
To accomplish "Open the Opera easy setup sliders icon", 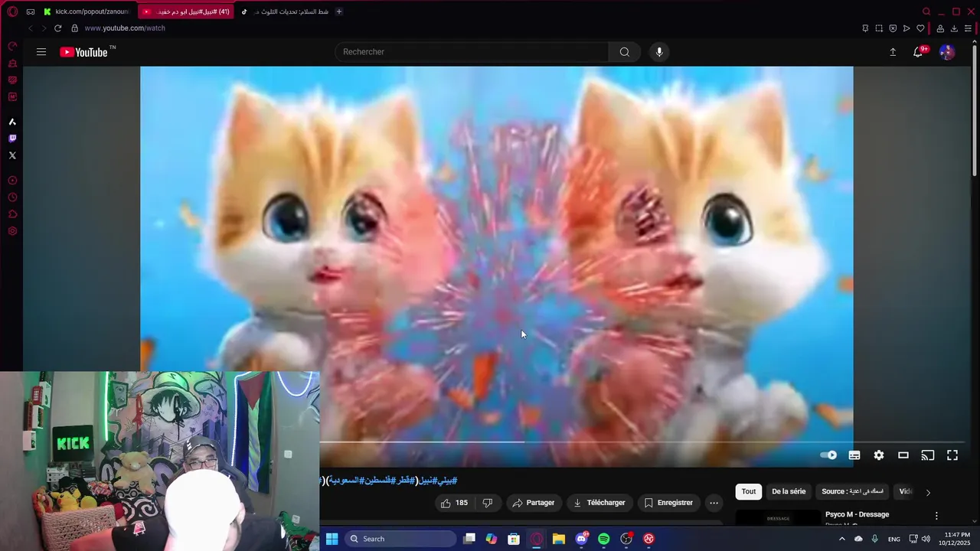I will [968, 28].
